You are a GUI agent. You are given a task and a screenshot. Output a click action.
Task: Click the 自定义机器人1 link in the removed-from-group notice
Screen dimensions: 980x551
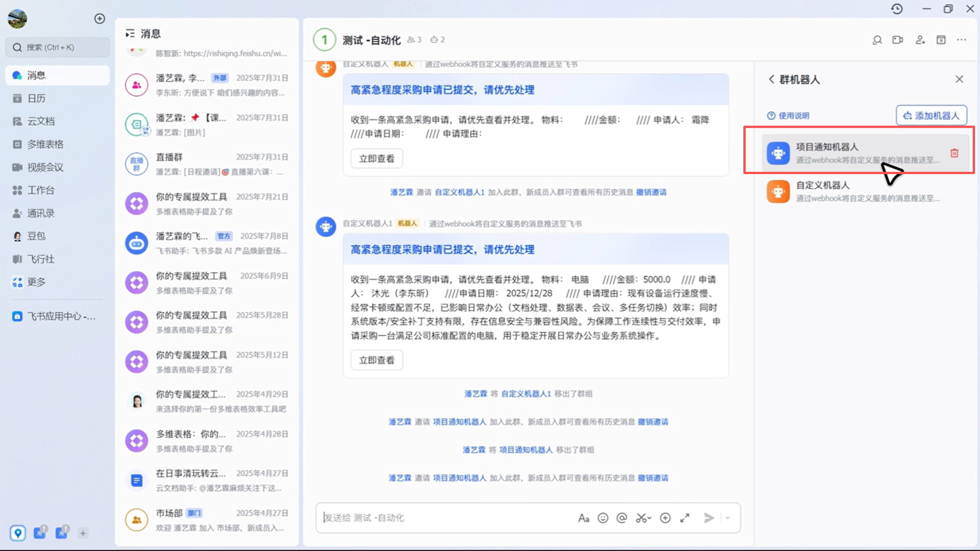[526, 394]
